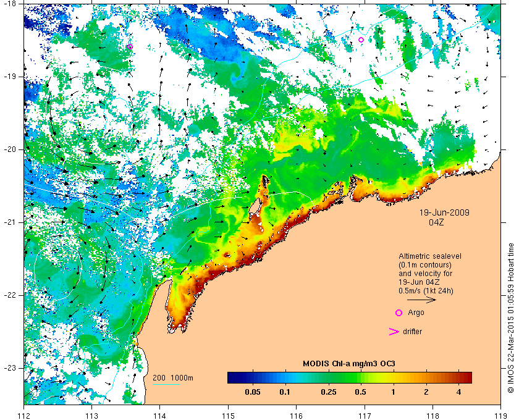Click the '116' longitude axis label
Image resolution: width=519 pixels, height=420 pixels.
296,415
